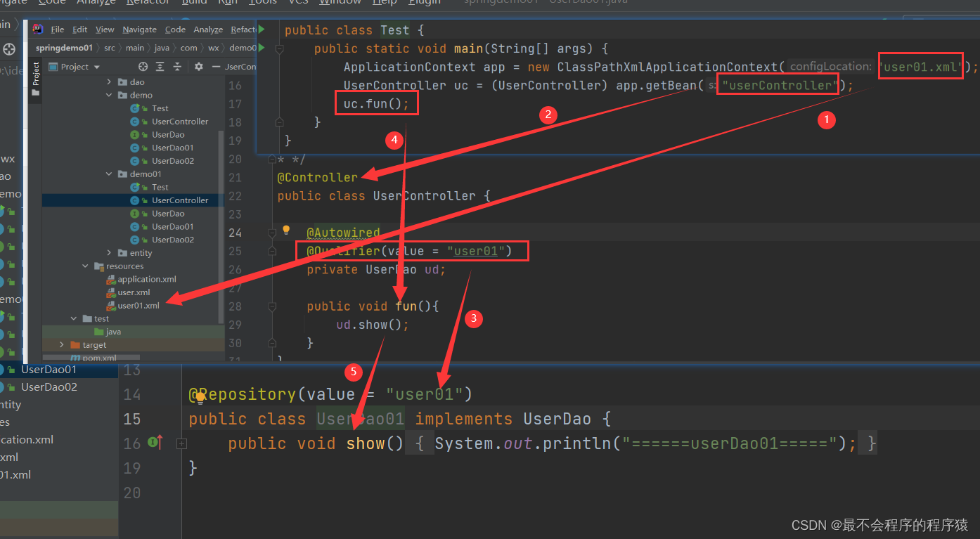Select UserDao01 under the demo folder
The image size is (980, 539).
pyautogui.click(x=172, y=148)
